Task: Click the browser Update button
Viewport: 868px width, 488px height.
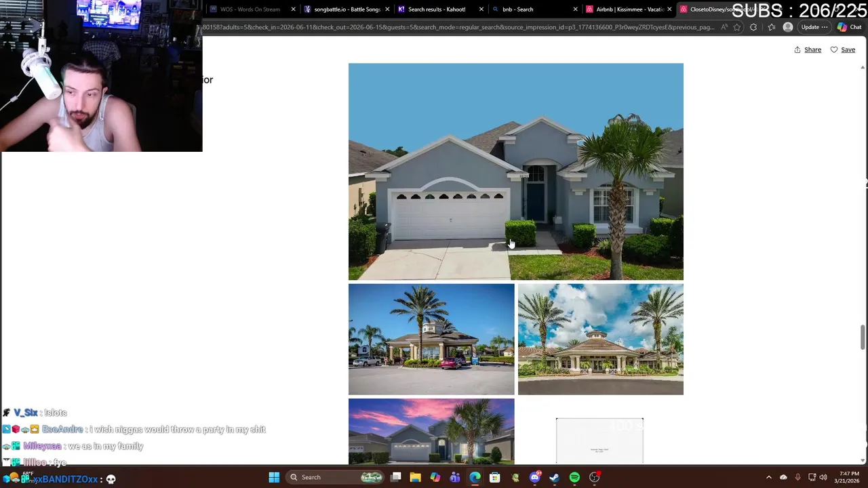Action: tap(814, 28)
